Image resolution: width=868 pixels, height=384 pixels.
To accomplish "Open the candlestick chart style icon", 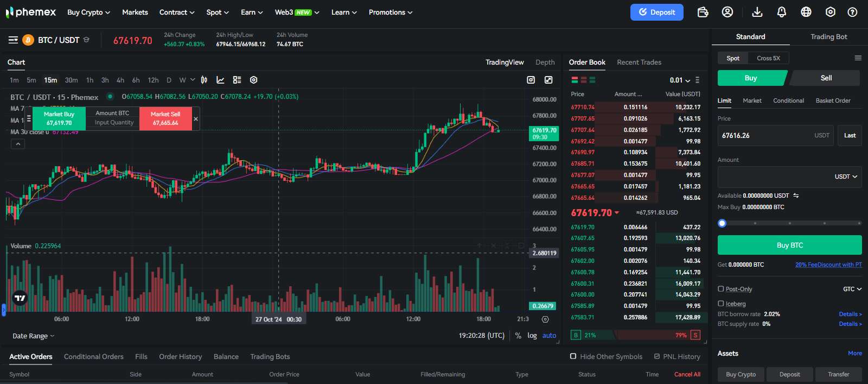I will 204,80.
